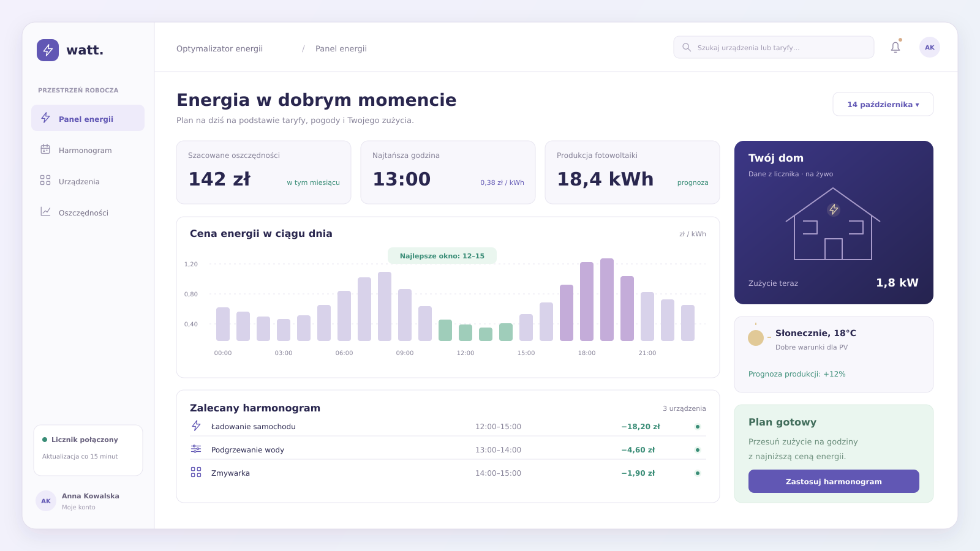Click Anna Kowalska's sidebar avatar

pyautogui.click(x=46, y=501)
